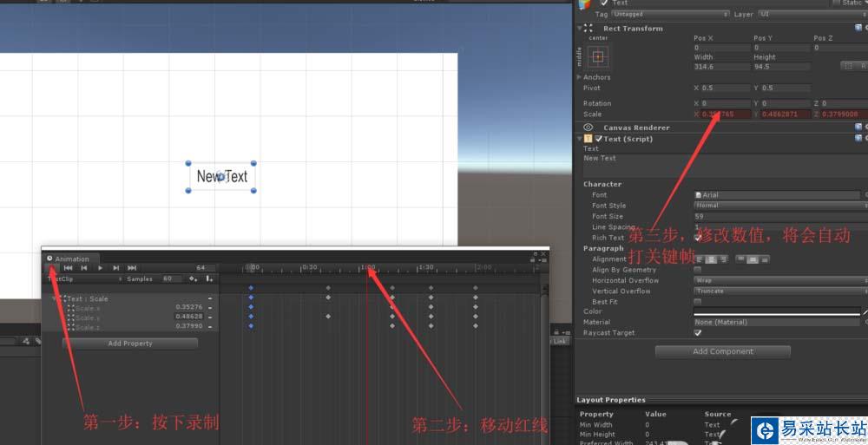The height and width of the screenshot is (445, 868).
Task: Step to previous keyframe in Animation
Action: (84, 268)
